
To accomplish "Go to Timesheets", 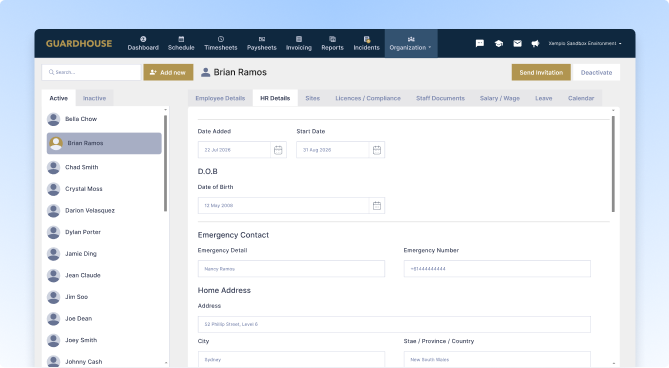I will pyautogui.click(x=221, y=43).
